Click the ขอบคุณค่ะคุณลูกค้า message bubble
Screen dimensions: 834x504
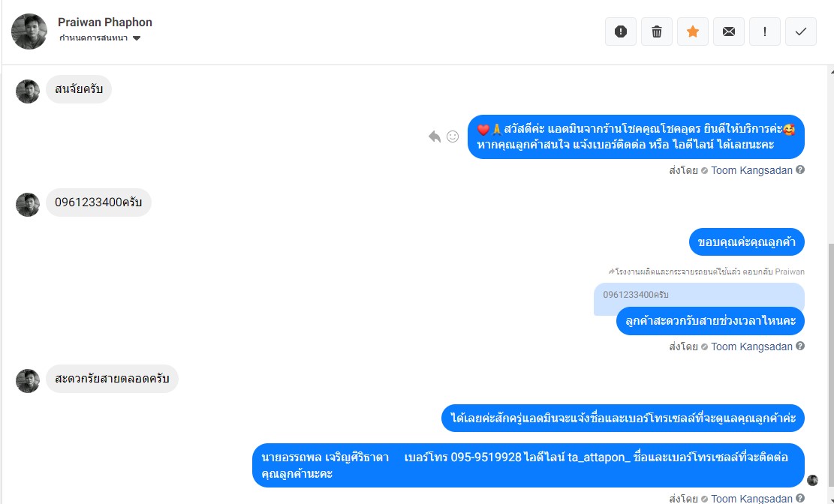[747, 242]
